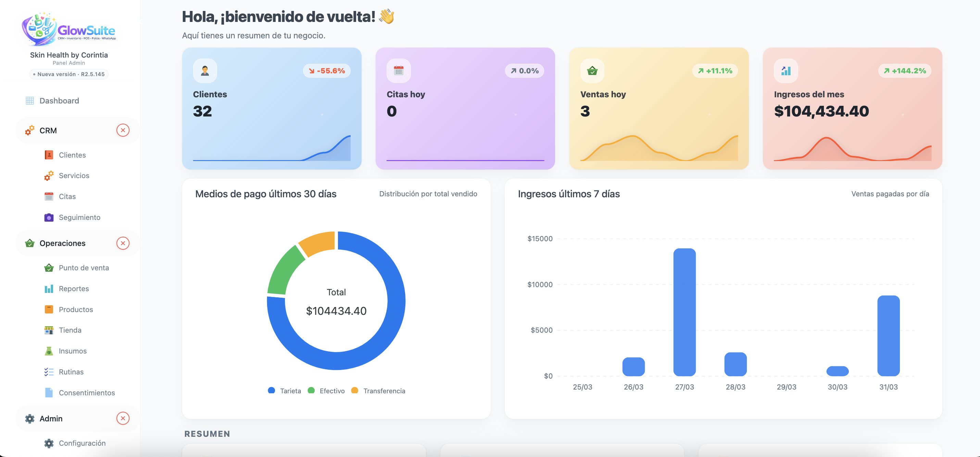The image size is (980, 457).
Task: Click the 26/03 income bar
Action: click(633, 367)
